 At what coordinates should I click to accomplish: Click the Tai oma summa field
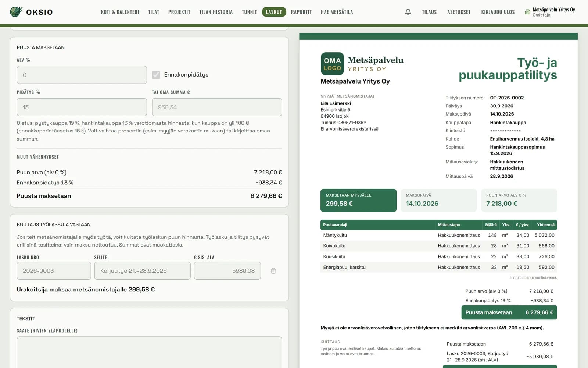[217, 107]
